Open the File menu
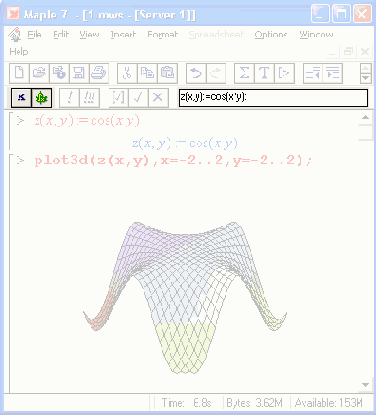Screen dimensions: 376x415 point(34,34)
